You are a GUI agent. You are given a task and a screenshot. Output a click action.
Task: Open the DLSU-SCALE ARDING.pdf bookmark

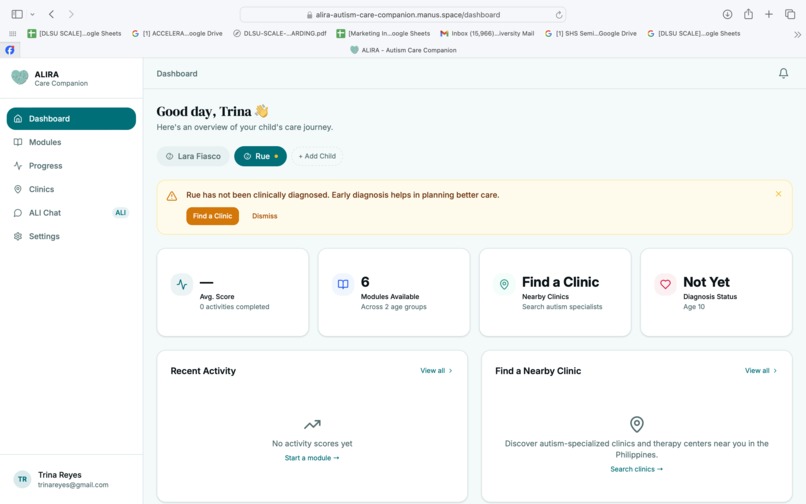(280, 33)
